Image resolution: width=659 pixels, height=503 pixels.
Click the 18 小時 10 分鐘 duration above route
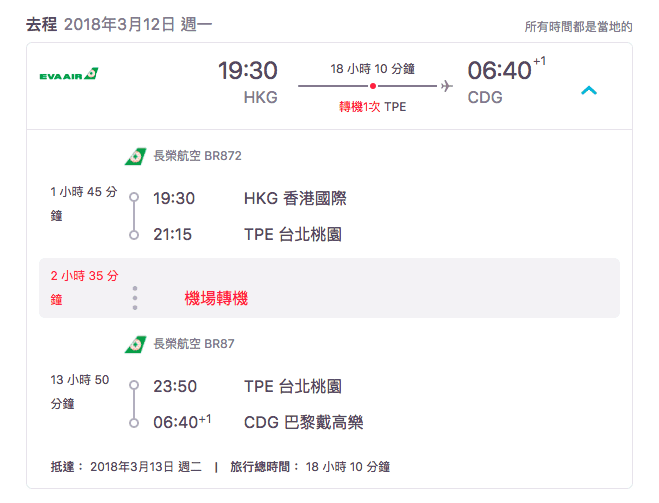[372, 68]
